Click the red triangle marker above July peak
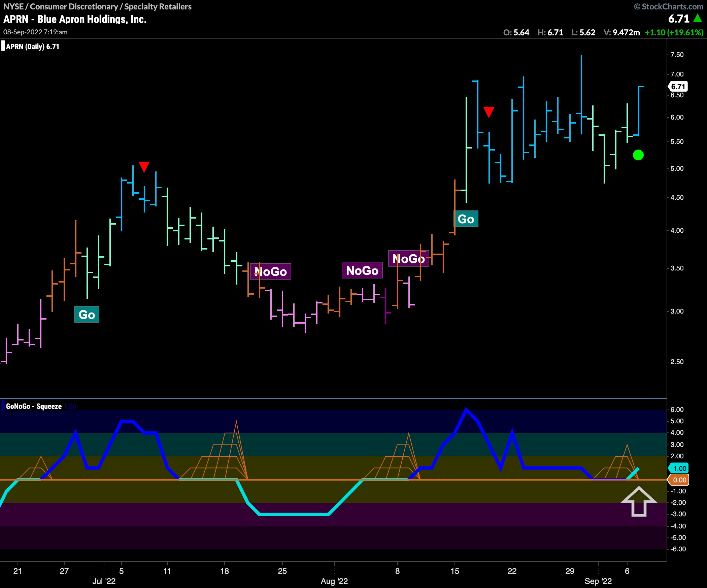 pos(144,167)
